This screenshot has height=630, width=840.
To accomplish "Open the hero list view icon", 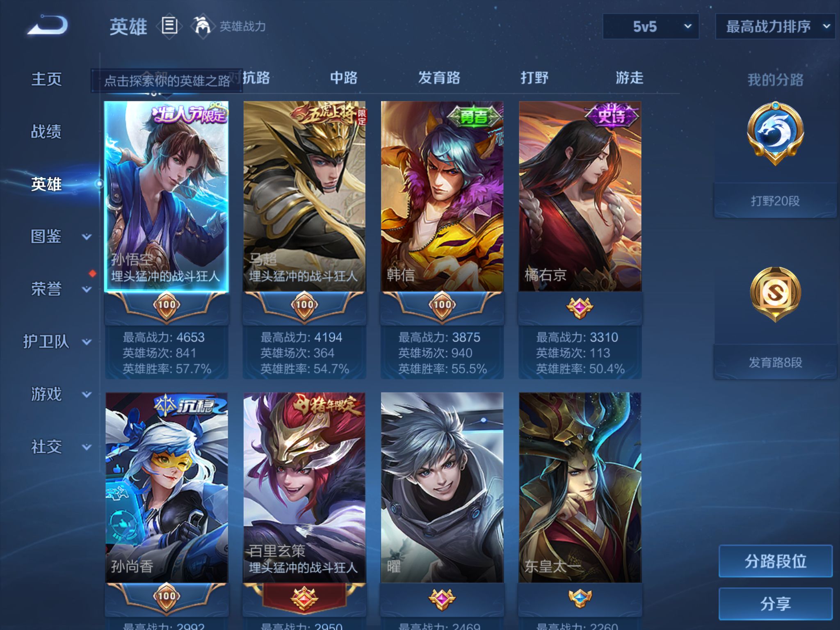I will click(x=169, y=26).
